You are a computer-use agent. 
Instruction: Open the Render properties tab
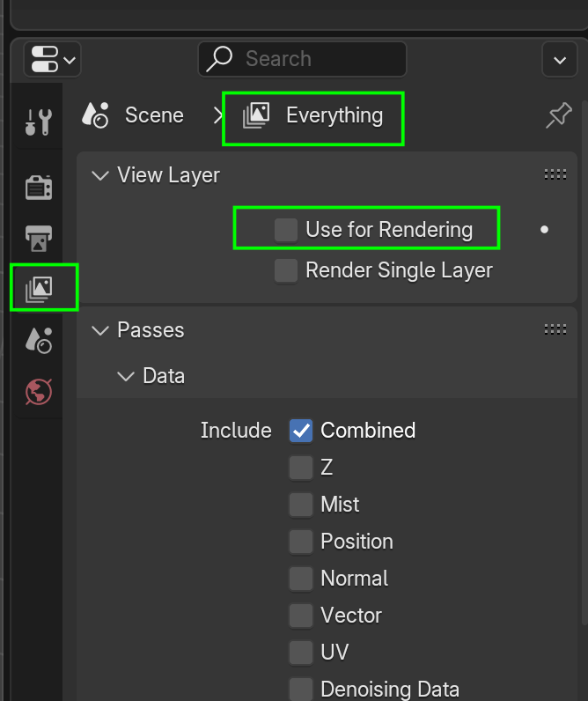click(38, 187)
